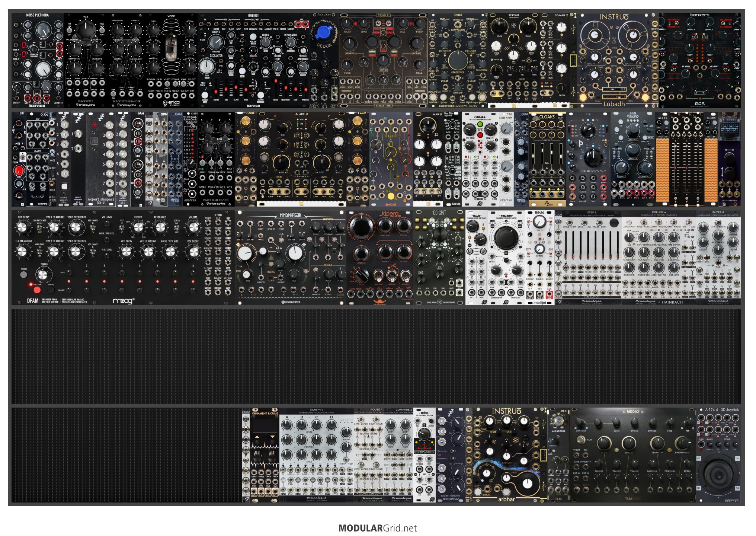Flip the Seq Pitch Mod switch on DFAM
The width and height of the screenshot is (756, 536).
tap(39, 227)
